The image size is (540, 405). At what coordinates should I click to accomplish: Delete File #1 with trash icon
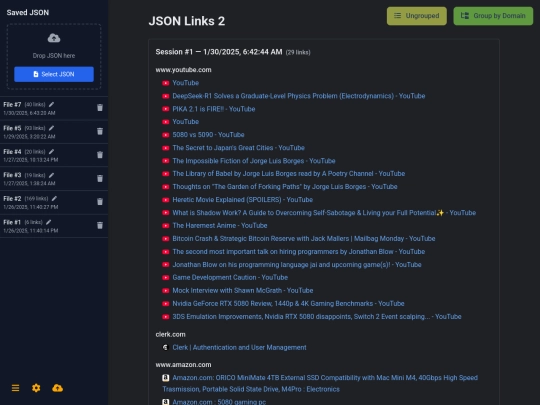click(100, 225)
